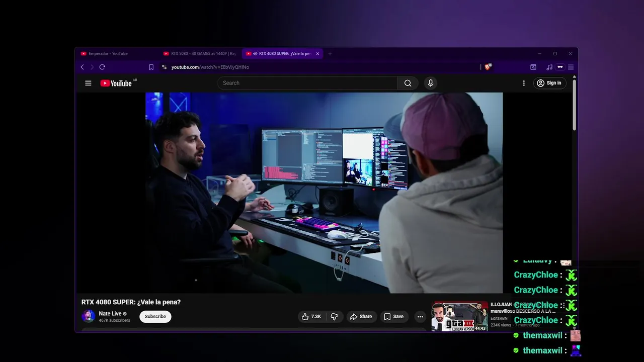Image resolution: width=644 pixels, height=362 pixels.
Task: Save the video to a playlist
Action: 393,317
